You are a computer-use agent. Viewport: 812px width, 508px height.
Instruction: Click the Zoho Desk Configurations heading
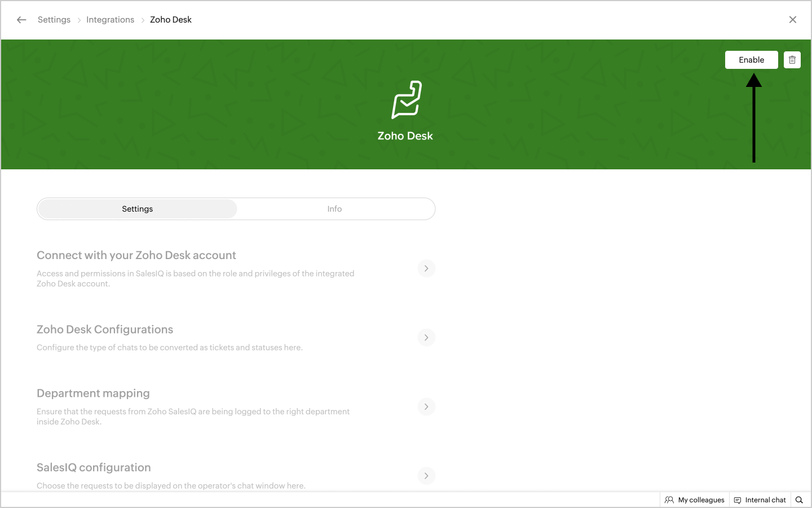[x=105, y=330]
